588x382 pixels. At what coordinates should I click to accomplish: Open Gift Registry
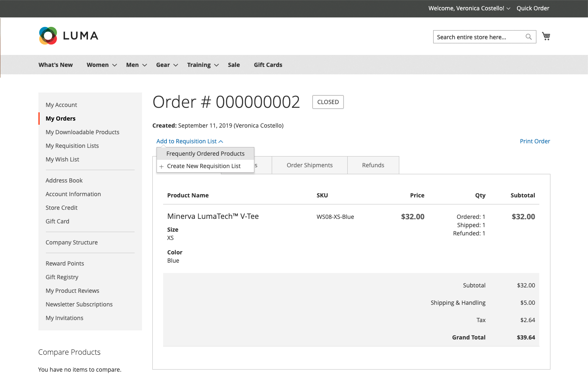[x=62, y=277]
